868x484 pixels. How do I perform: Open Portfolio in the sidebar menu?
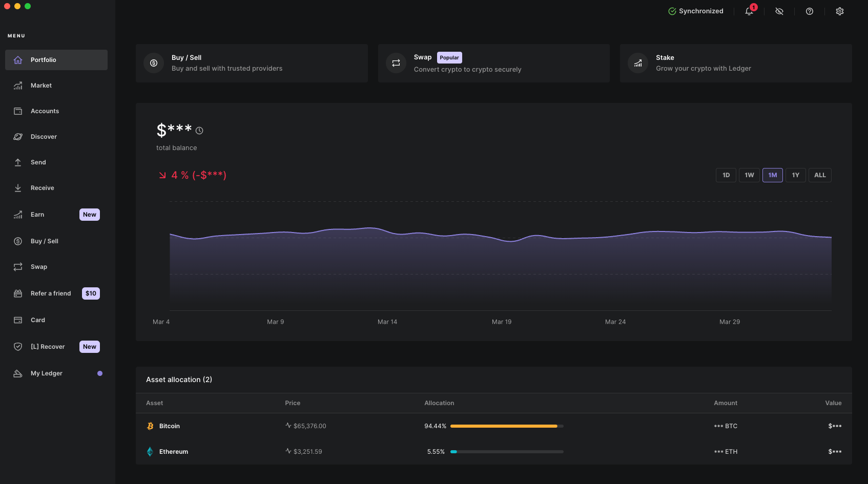56,60
